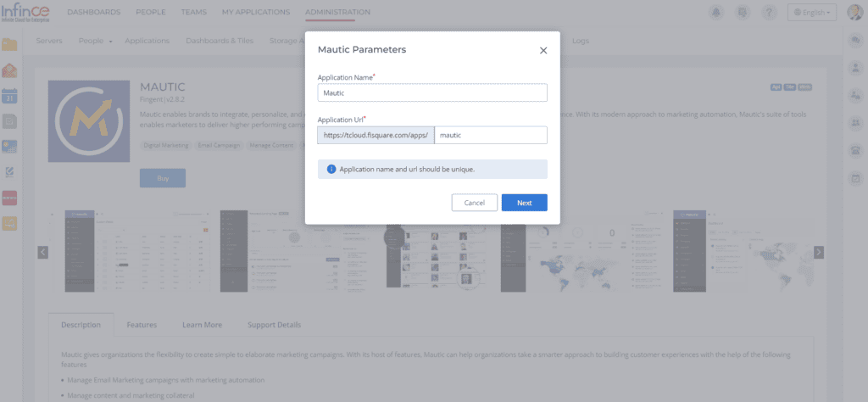Open the DASHBOARDS menu

click(x=93, y=12)
